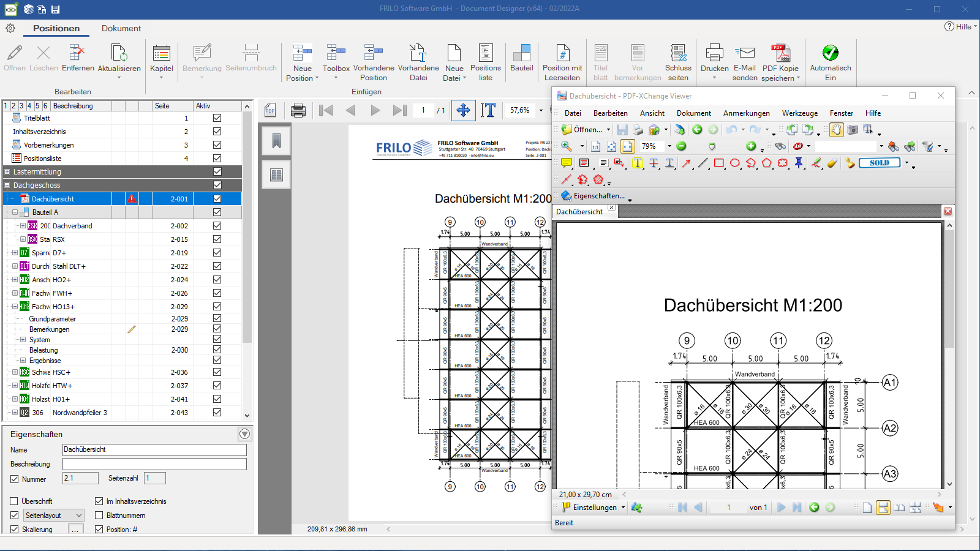
Task: Expand the Lastermittlung chapter
Action: (7, 172)
